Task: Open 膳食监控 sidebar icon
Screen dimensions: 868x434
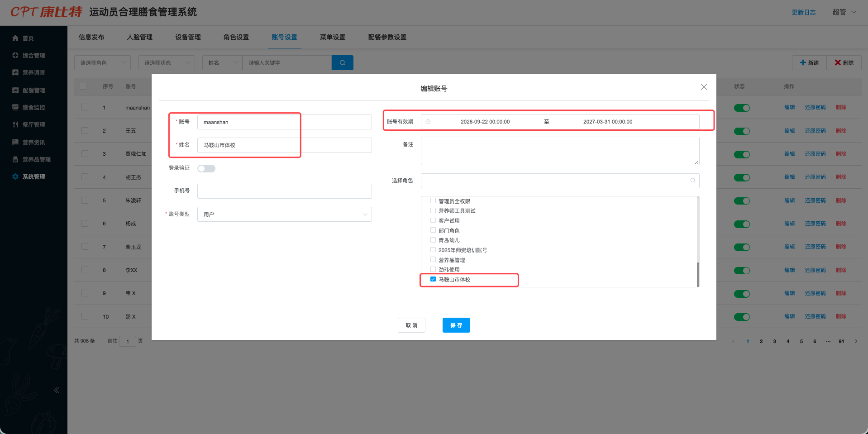Action: [15, 107]
